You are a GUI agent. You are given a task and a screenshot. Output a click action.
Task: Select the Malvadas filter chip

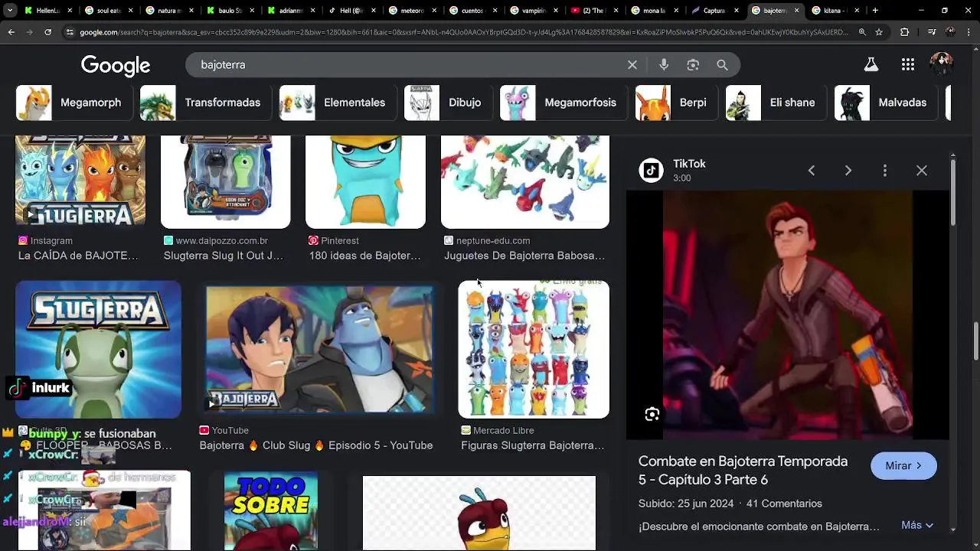point(887,103)
